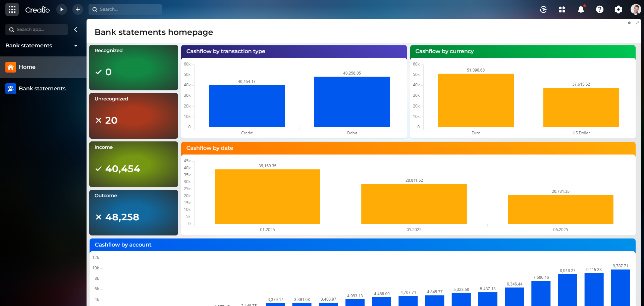Click the 06.2025 bar in date chart
644x306 pixels.
[560, 209]
